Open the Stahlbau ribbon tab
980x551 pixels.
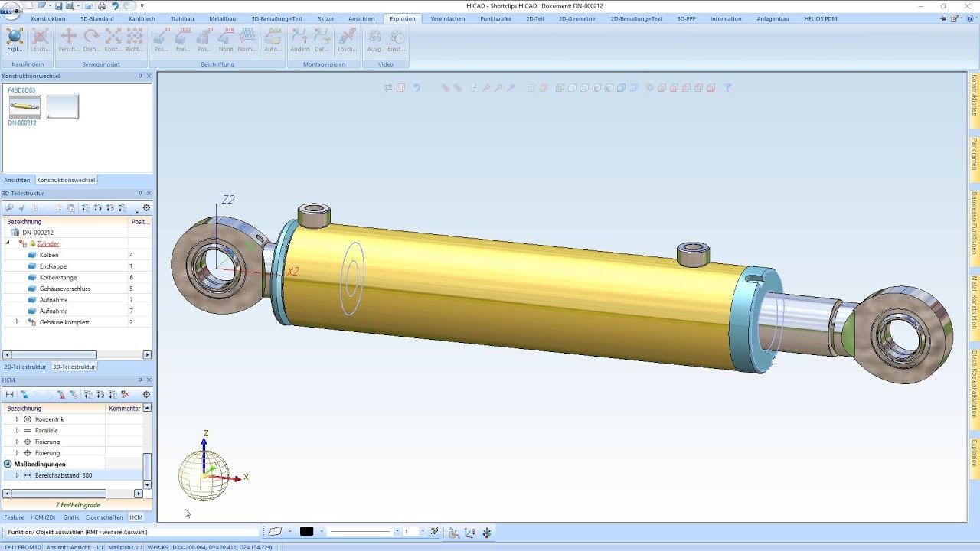[181, 18]
